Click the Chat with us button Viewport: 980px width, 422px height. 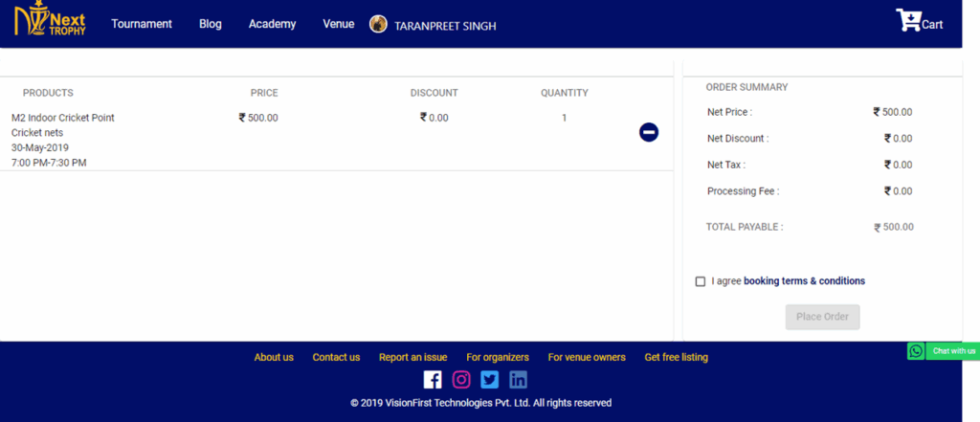tap(953, 351)
